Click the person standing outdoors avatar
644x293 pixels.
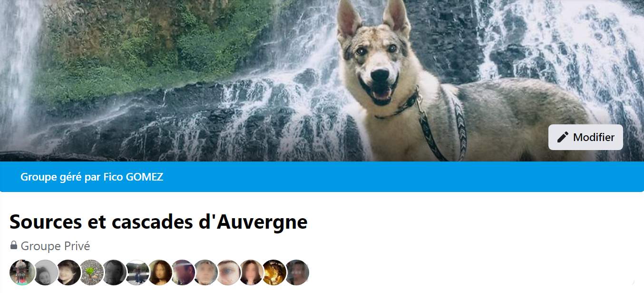pyautogui.click(x=137, y=273)
